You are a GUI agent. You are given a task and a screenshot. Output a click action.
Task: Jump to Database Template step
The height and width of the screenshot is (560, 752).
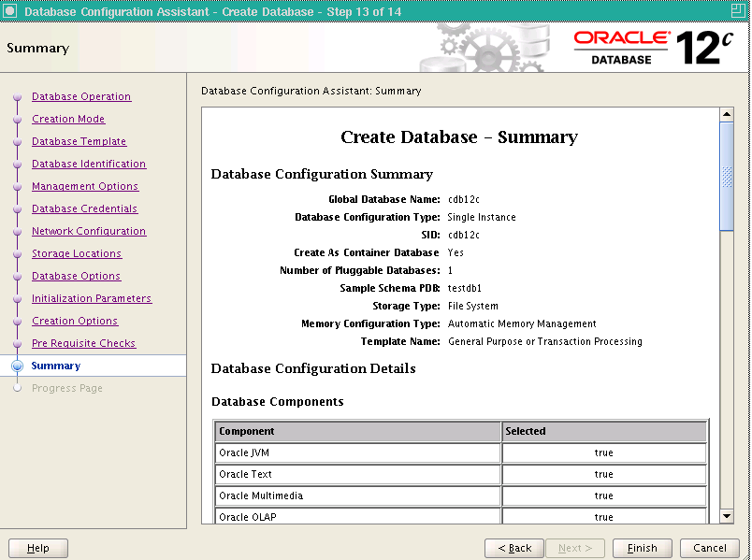(x=80, y=141)
